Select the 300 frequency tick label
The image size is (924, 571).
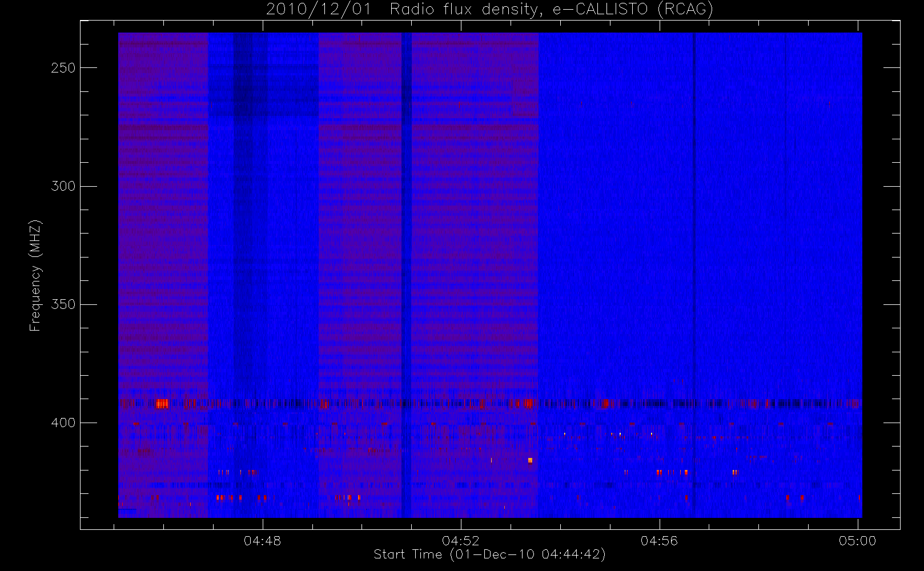[x=63, y=186]
